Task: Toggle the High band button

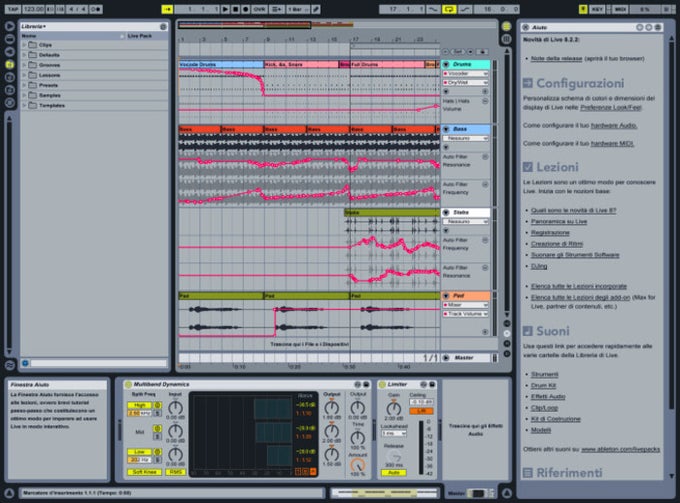Action: click(139, 405)
